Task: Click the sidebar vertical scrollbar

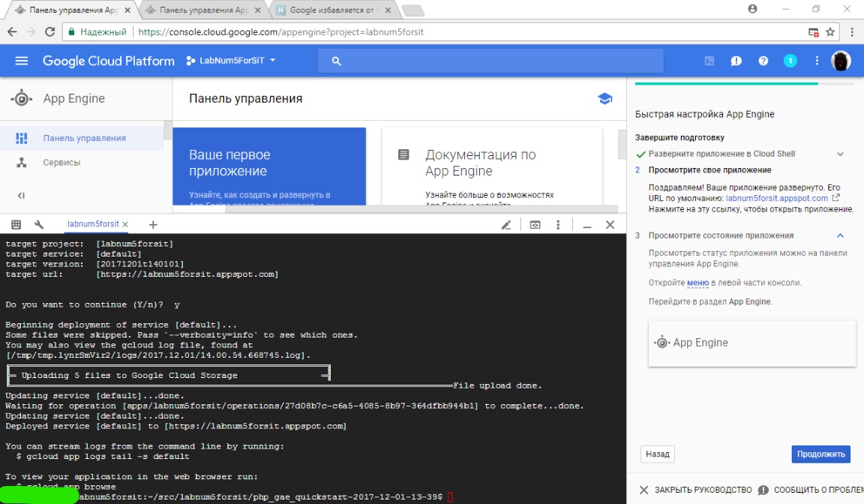Action: tap(168, 130)
